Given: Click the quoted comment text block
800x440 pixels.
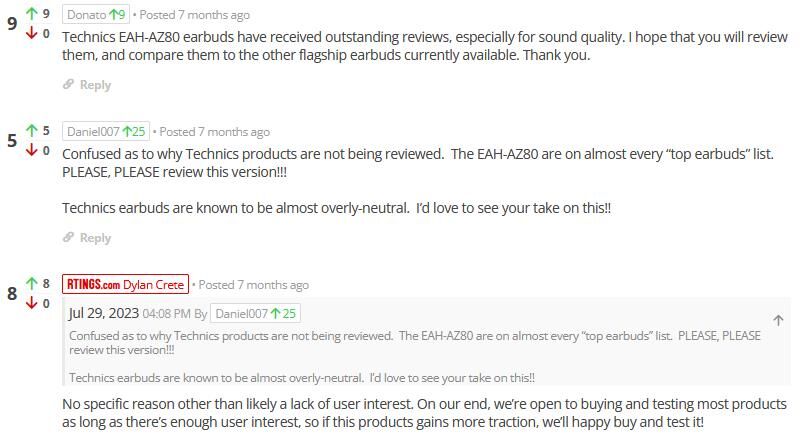Looking at the screenshot, I should click(x=414, y=356).
